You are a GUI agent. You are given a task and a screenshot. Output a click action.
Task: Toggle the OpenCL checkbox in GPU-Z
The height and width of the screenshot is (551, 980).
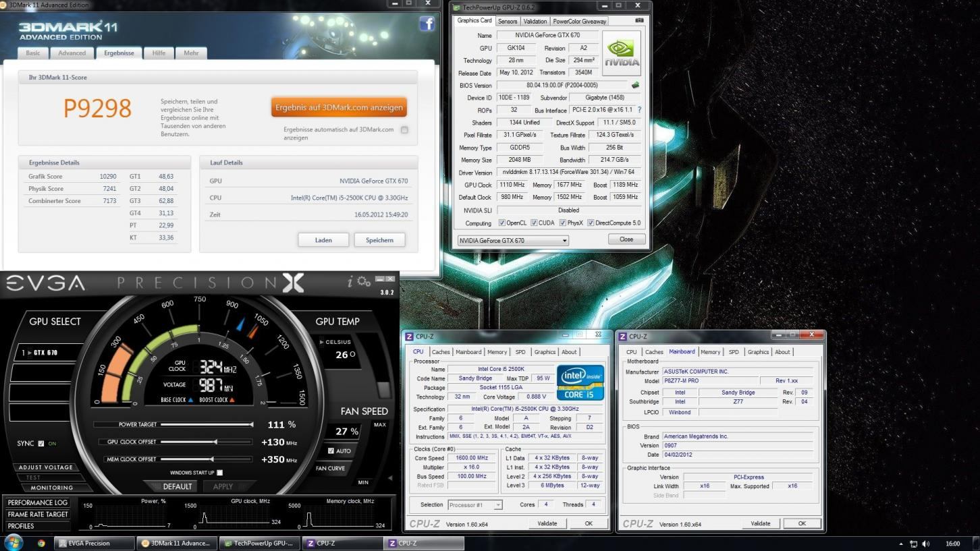(x=501, y=223)
